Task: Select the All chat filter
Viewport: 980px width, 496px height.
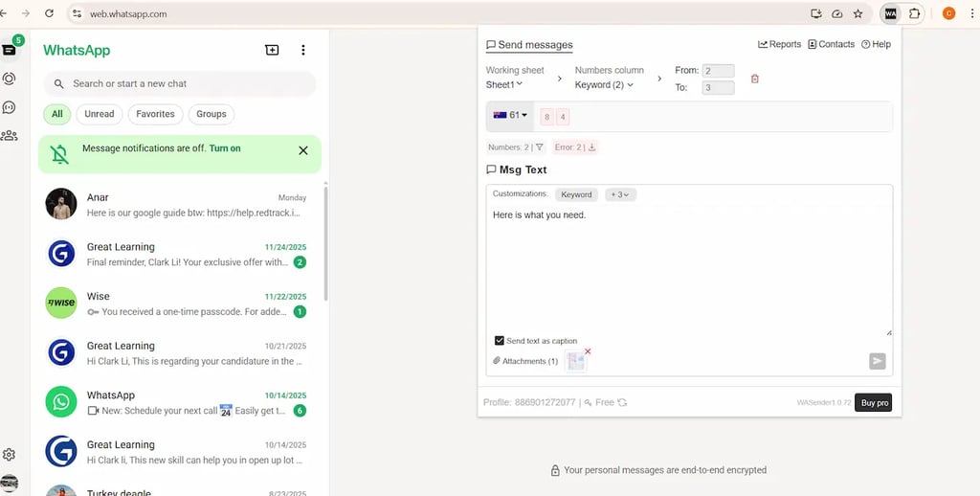Action: pyautogui.click(x=56, y=114)
